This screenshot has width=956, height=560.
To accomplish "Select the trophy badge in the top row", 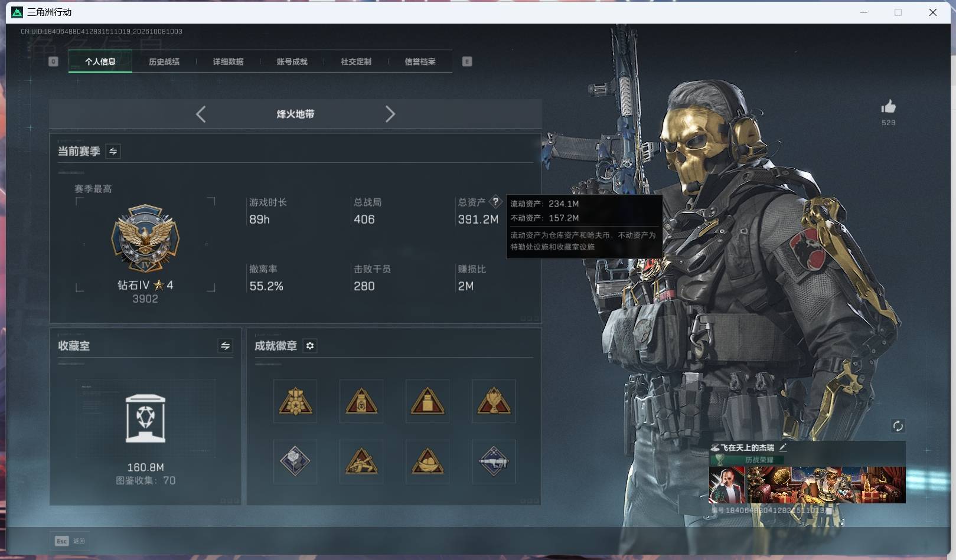I will tap(494, 401).
